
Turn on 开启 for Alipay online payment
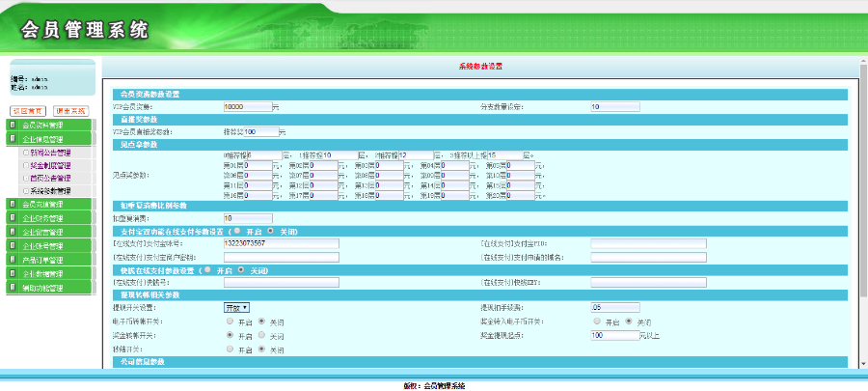pos(237,231)
